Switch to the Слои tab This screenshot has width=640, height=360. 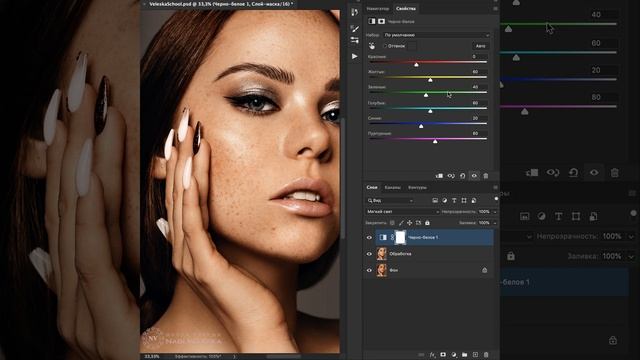(372, 187)
